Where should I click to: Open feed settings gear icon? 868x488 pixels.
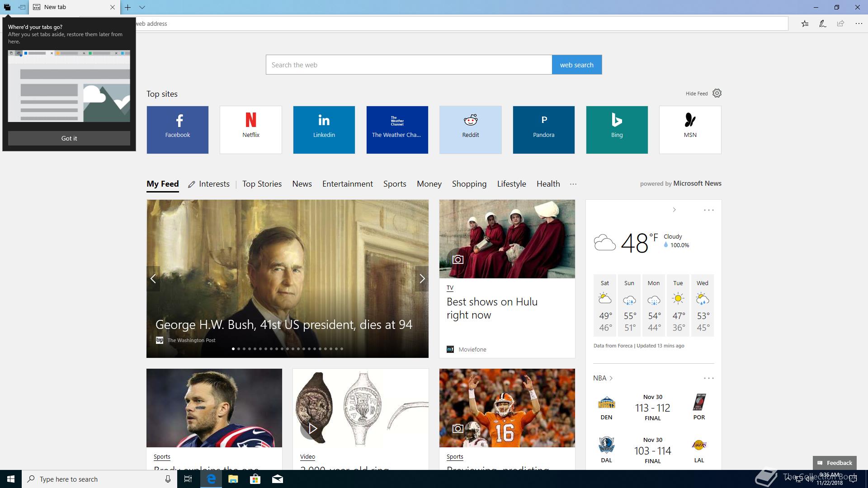717,93
